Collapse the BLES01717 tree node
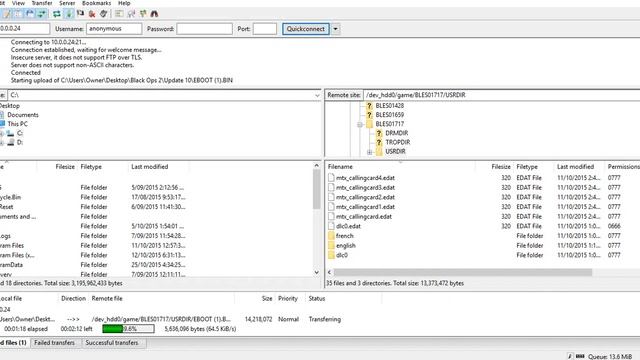This screenshot has height=360, width=640. click(360, 124)
